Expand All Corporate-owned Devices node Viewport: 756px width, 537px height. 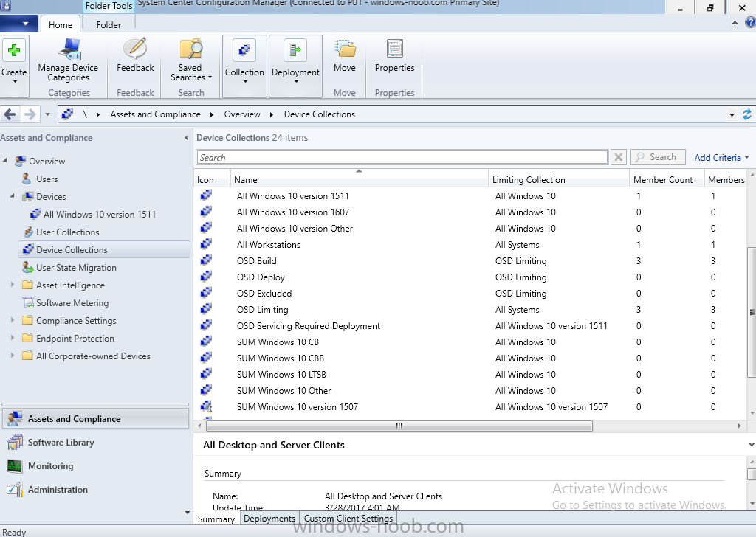coord(13,356)
